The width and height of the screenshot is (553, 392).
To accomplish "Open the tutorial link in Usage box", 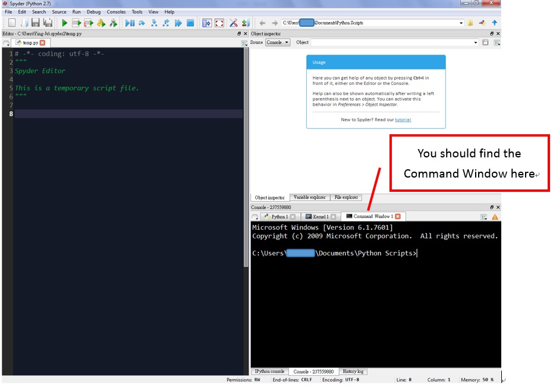I will 403,120.
